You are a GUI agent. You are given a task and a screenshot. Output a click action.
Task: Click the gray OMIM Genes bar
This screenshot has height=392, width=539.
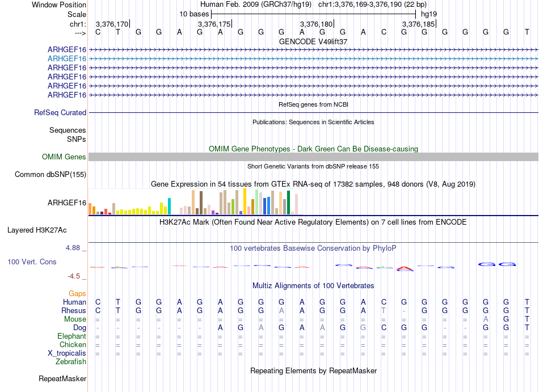click(313, 157)
